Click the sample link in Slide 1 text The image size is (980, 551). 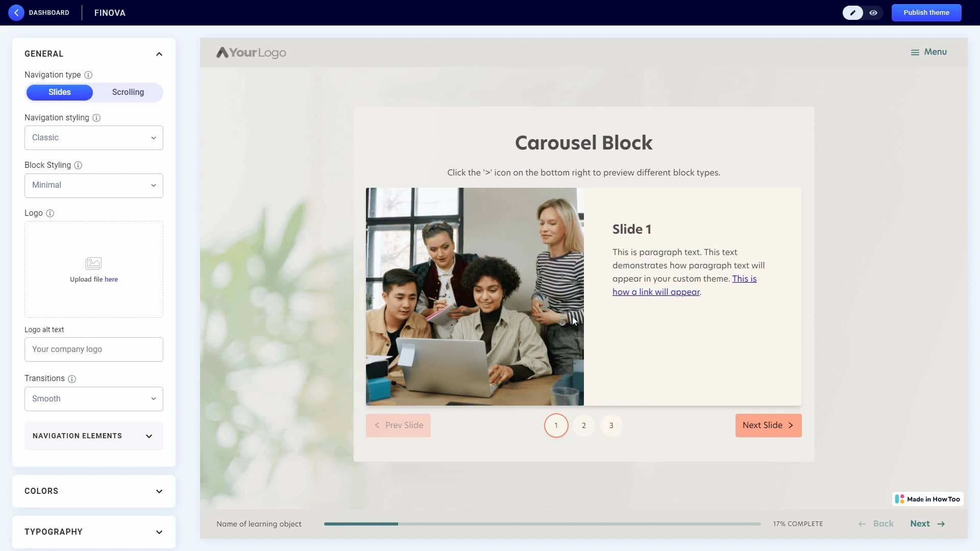657,292
